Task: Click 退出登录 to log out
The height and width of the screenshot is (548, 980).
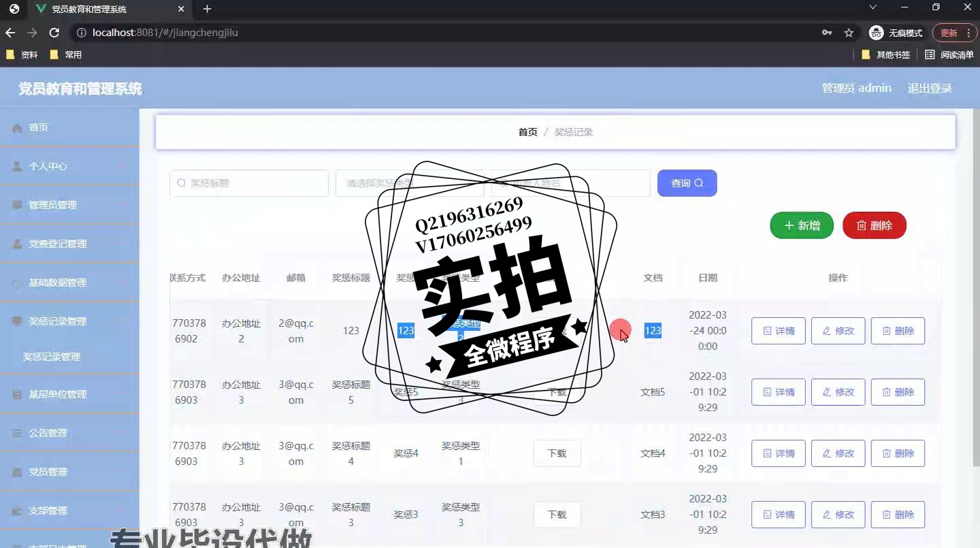Action: tap(930, 88)
